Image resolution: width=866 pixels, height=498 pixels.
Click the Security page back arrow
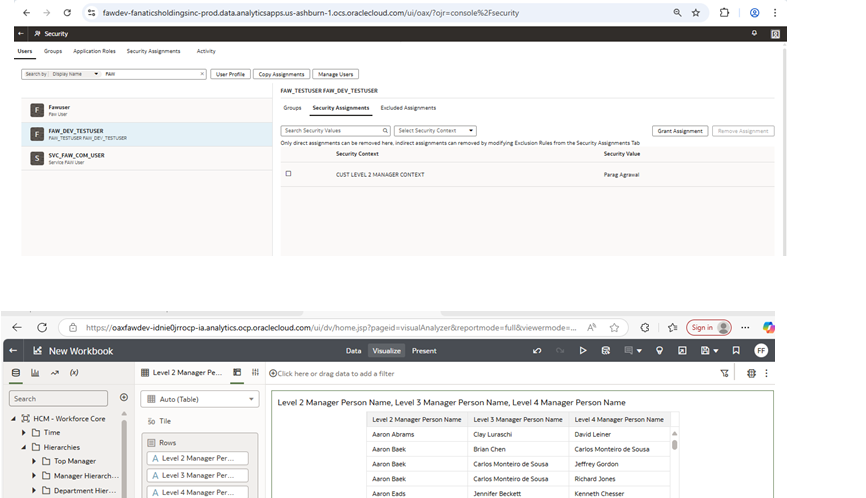coord(20,34)
